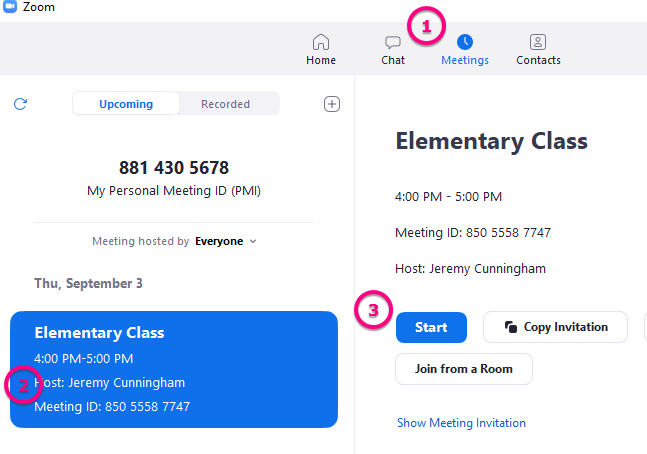647x454 pixels.
Task: Click the Elementary Class heading in details pane
Action: 491,141
